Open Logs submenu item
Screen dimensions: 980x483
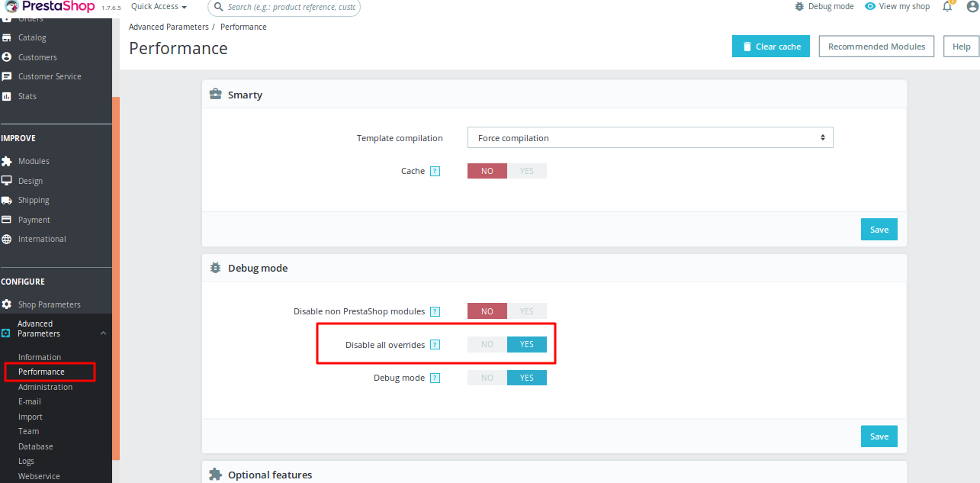pyautogui.click(x=27, y=461)
